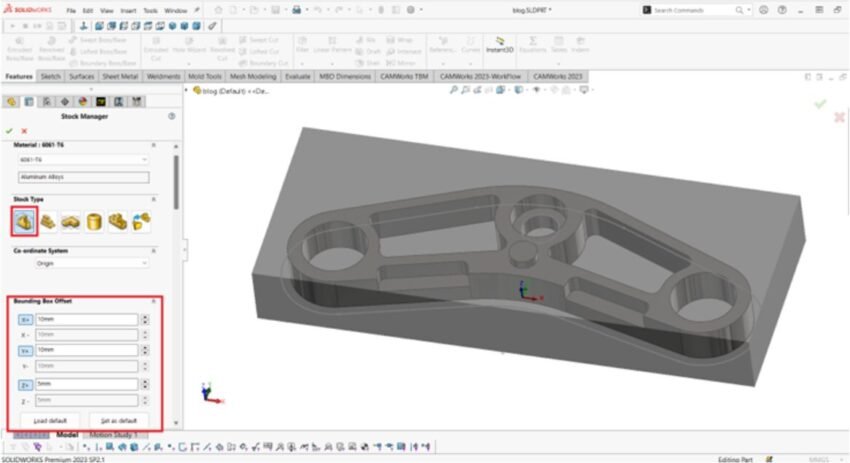The image size is (850, 463).
Task: Click the Set as default button
Action: click(118, 420)
